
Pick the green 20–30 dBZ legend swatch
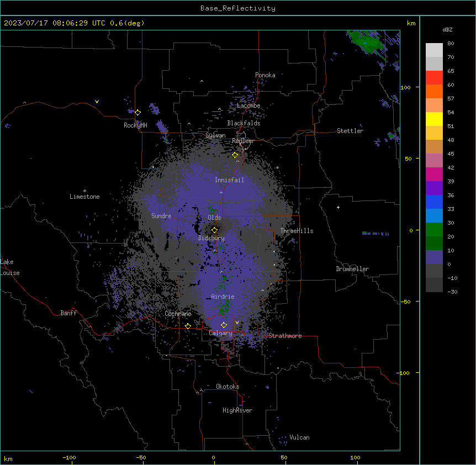click(x=434, y=230)
